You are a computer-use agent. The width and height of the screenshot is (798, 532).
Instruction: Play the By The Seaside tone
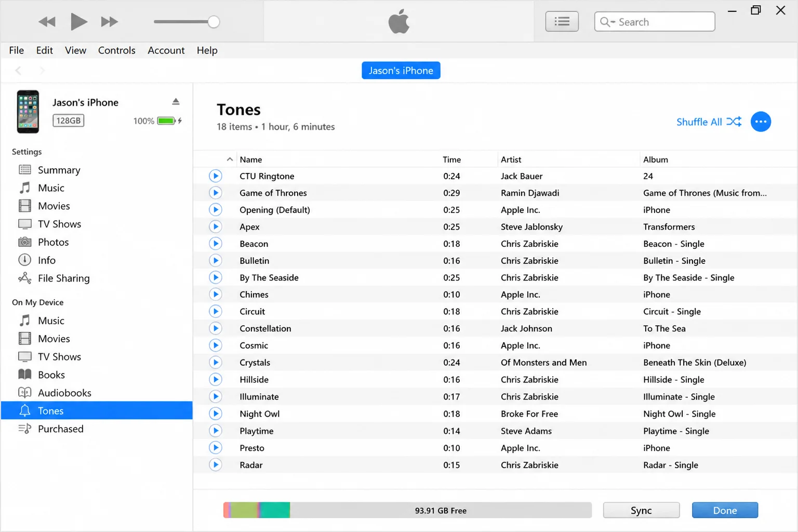point(216,277)
